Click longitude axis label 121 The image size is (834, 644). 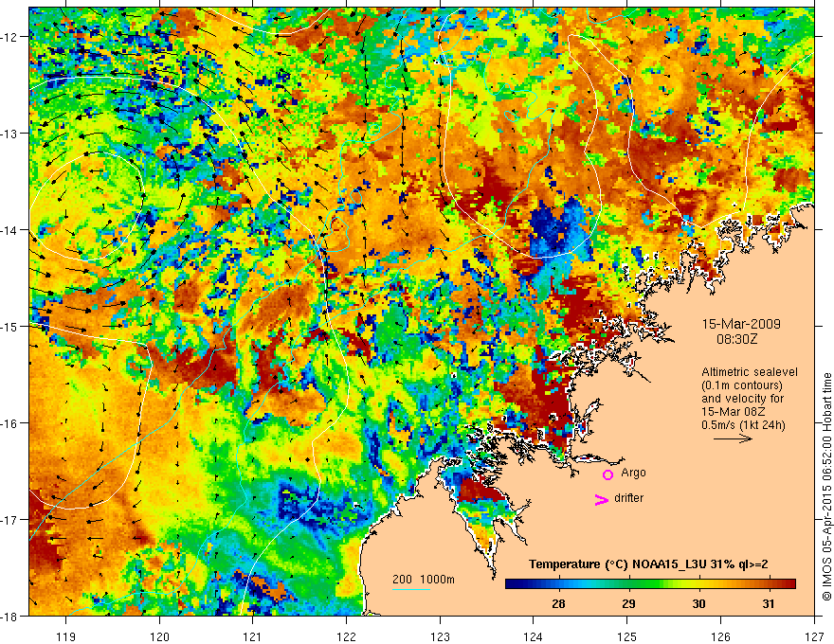click(x=253, y=636)
